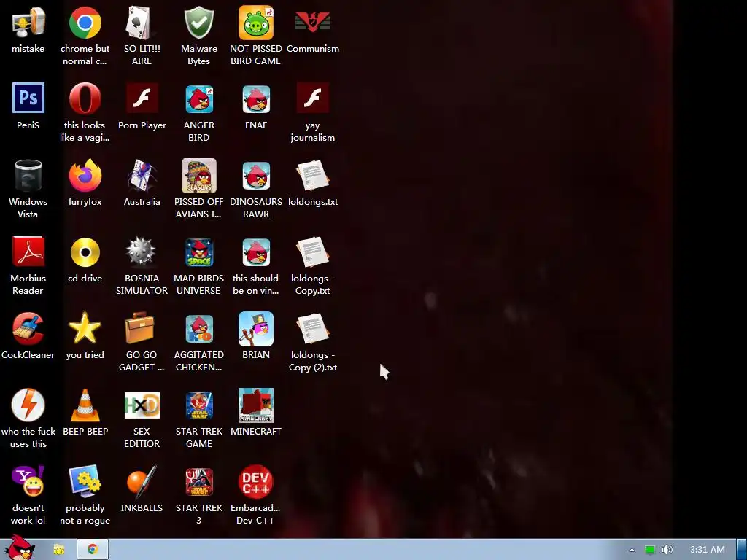Launch the Embarcad... Dev-C++ icon

pyautogui.click(x=256, y=481)
